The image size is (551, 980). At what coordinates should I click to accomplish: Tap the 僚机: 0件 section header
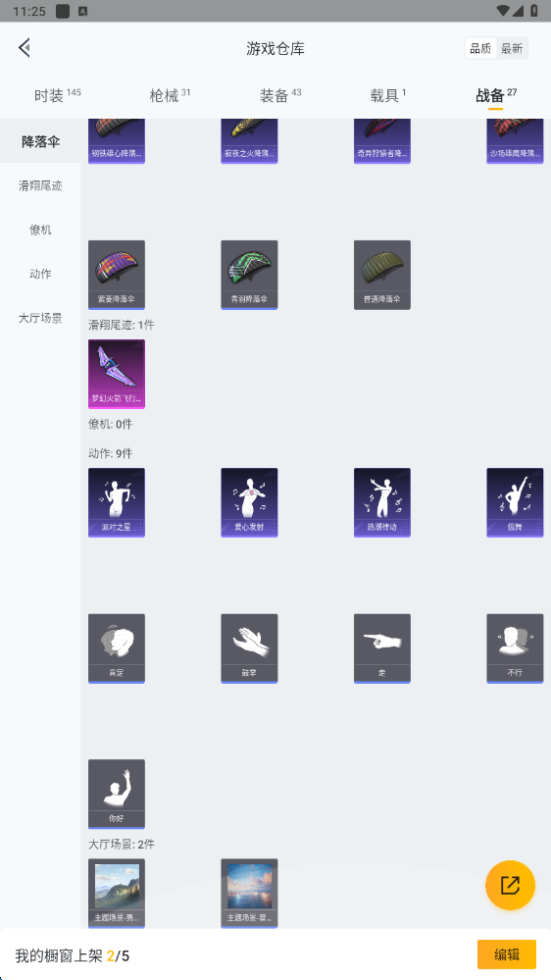(x=111, y=425)
